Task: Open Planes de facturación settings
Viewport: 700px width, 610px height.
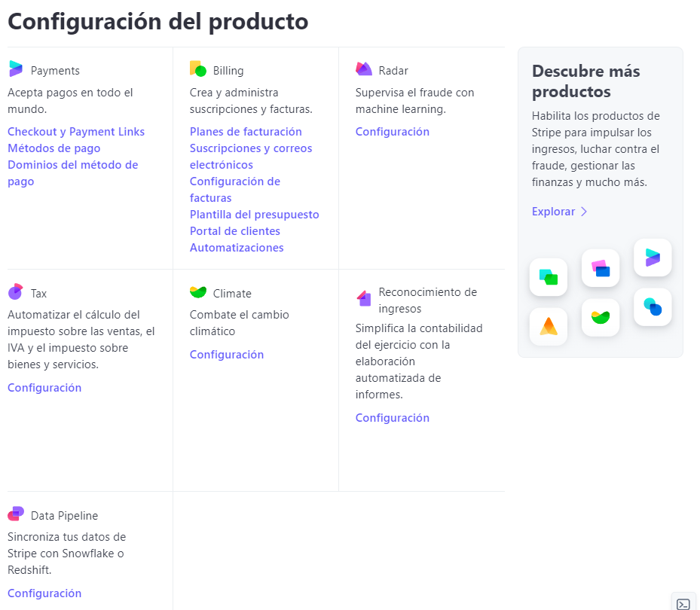Action: click(246, 132)
